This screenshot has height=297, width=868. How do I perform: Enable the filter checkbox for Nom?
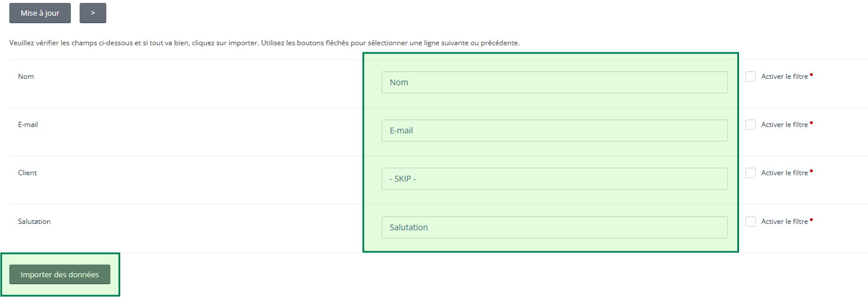(x=751, y=77)
